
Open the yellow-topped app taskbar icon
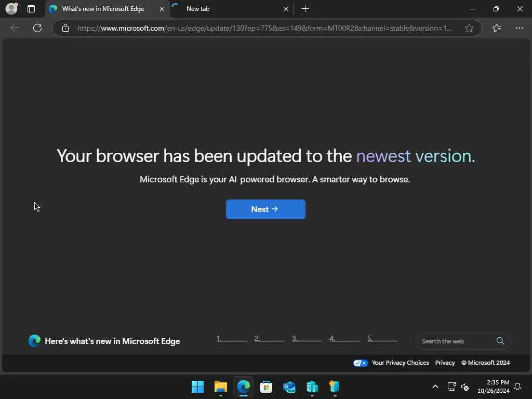click(335, 387)
